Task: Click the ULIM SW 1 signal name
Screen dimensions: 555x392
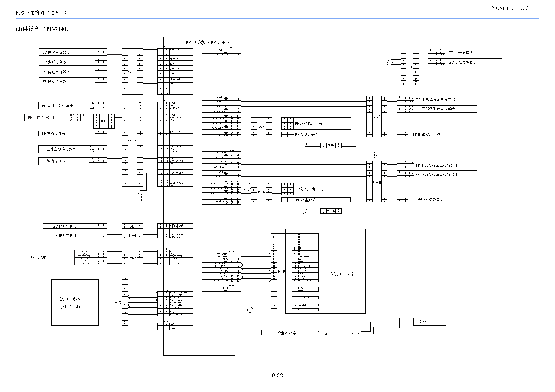Action: [176, 108]
